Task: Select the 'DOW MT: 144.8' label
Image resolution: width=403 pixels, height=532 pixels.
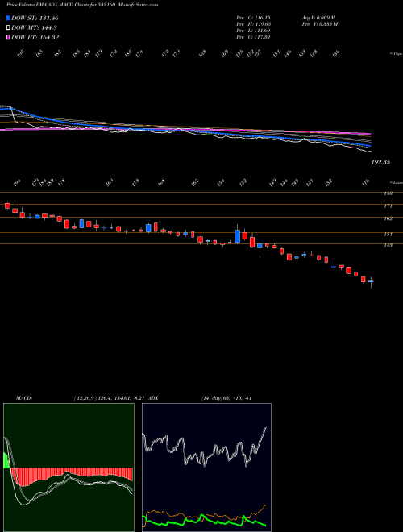Action: pyautogui.click(x=34, y=28)
